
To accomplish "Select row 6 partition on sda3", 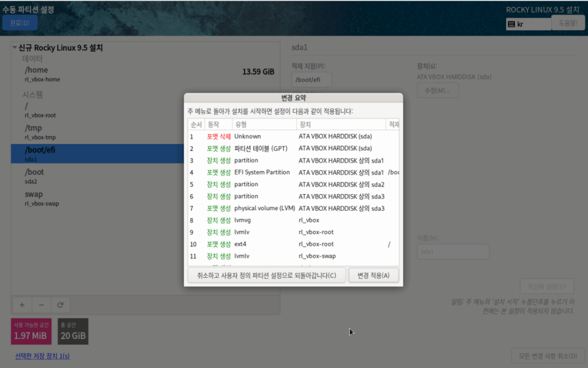I will point(293,196).
